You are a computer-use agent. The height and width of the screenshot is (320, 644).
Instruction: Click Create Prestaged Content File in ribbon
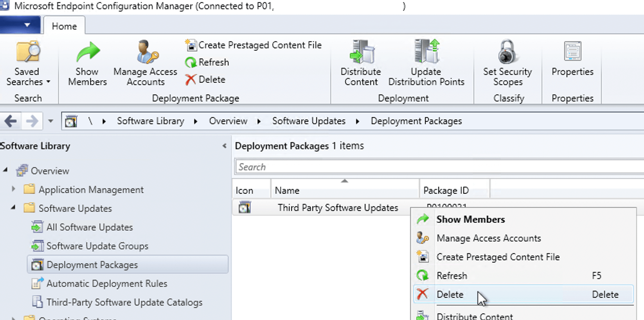click(x=253, y=45)
